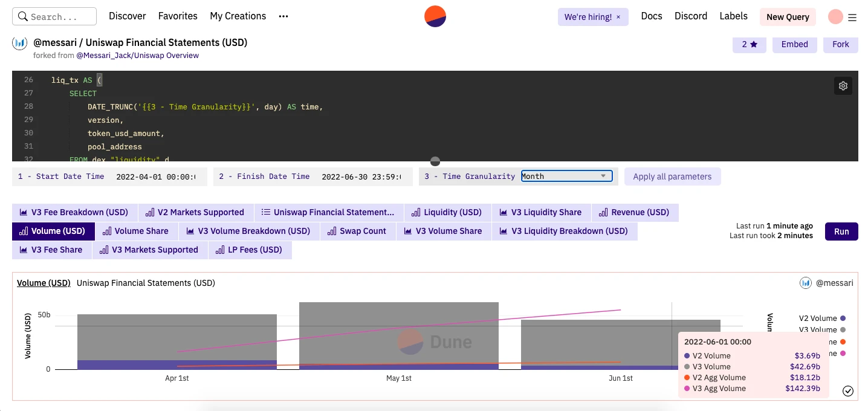Click the @messari author link on chart
Viewport: 868px width, 411px height.
(835, 283)
